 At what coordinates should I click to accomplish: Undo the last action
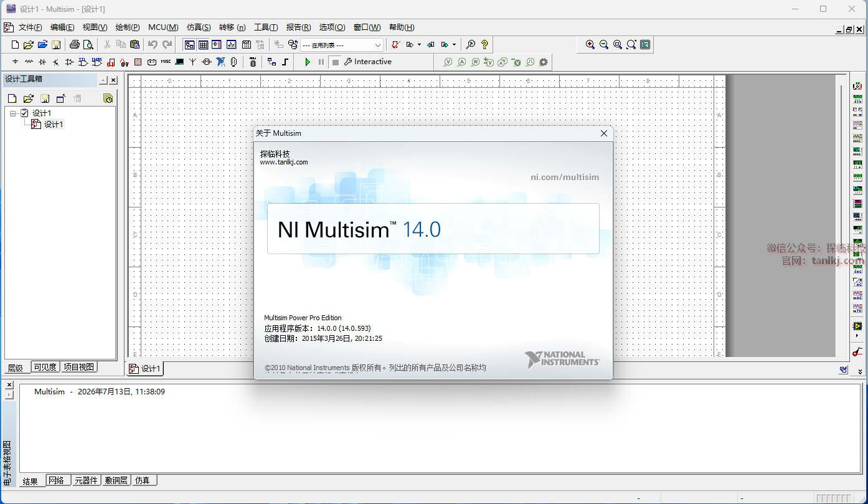153,45
